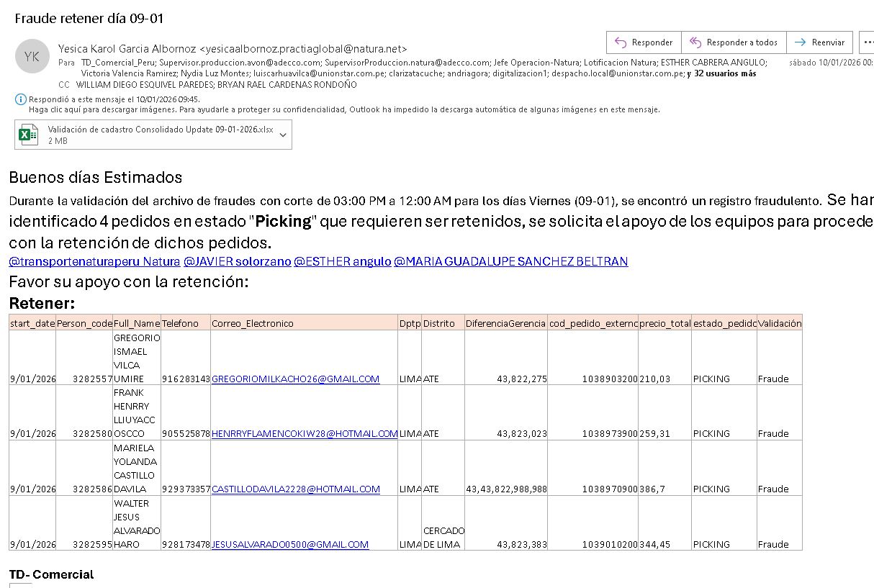This screenshot has width=874, height=588.
Task: Expand the '32 usuarios más' recipients
Action: [x=725, y=73]
